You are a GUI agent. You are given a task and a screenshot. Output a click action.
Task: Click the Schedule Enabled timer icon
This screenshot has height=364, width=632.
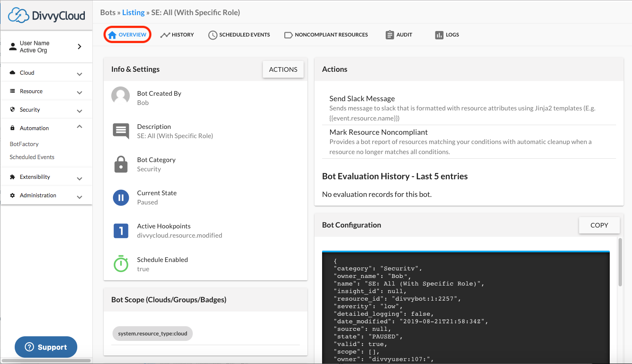pos(121,263)
